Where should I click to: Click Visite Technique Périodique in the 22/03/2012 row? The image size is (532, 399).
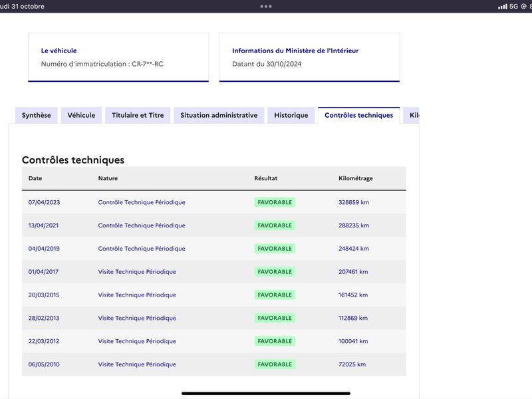[137, 341]
